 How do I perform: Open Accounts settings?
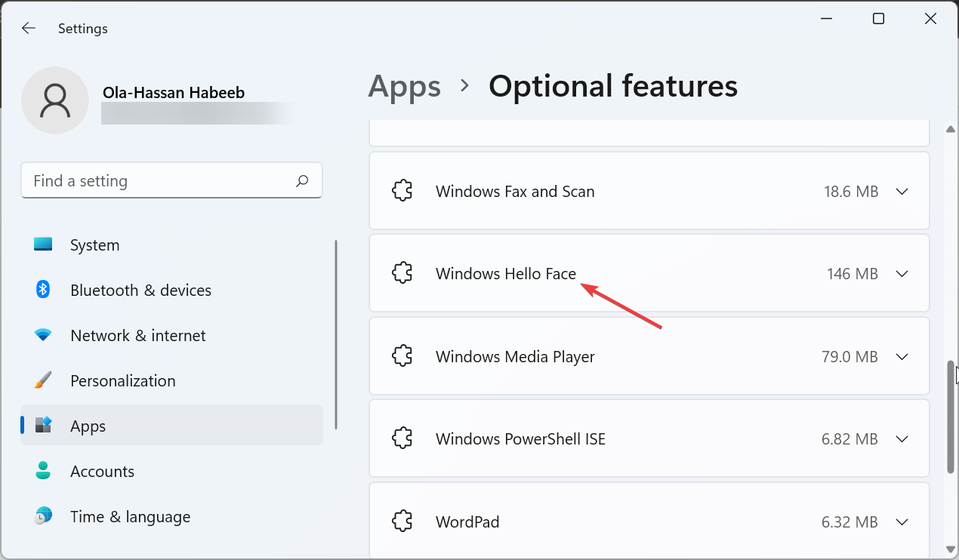click(x=171, y=472)
